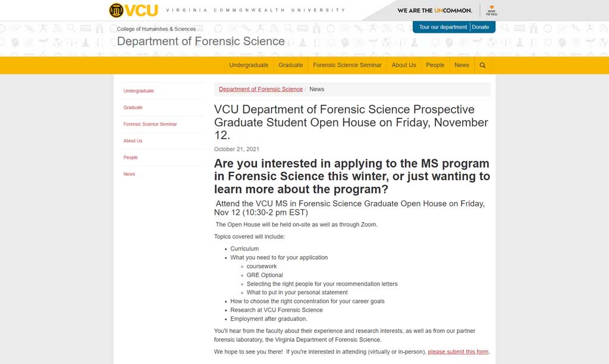Select Graduate in the yellow navigation bar
This screenshot has height=364, width=609.
pos(290,65)
